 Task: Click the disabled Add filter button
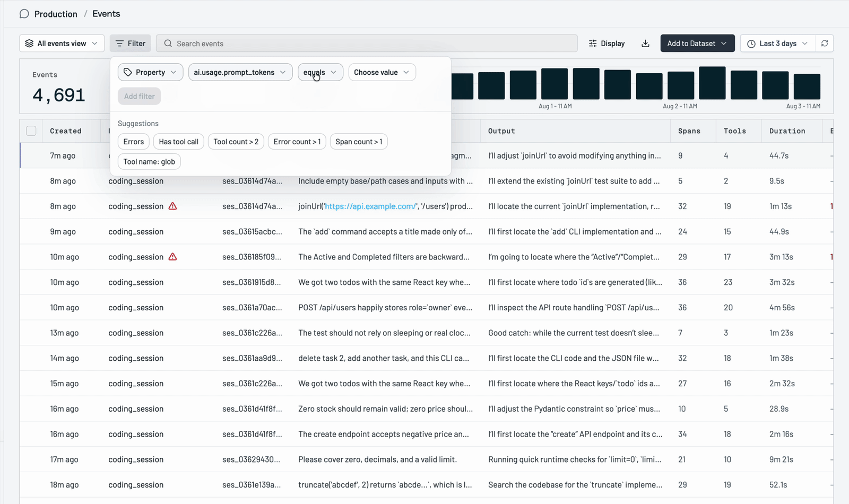(140, 96)
